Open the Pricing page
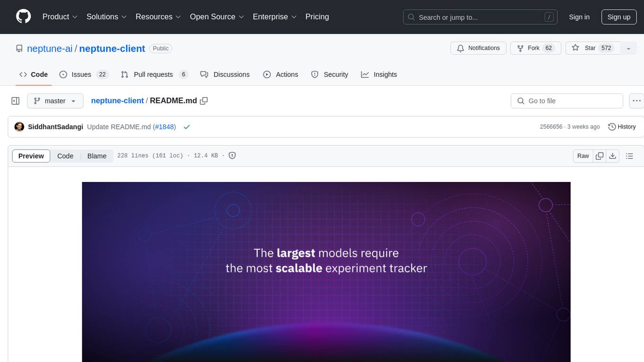 pyautogui.click(x=317, y=17)
